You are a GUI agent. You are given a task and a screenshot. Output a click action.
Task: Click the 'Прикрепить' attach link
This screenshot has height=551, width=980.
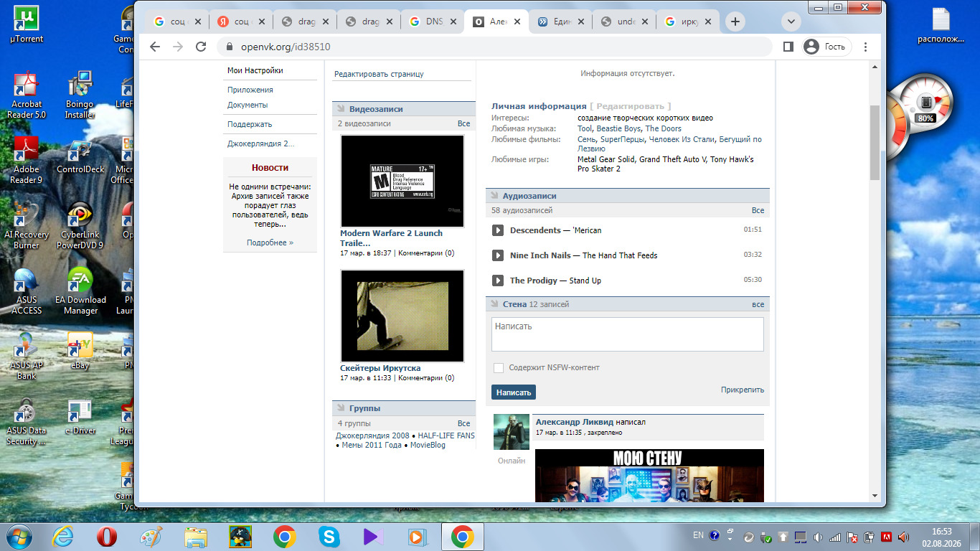pos(743,390)
